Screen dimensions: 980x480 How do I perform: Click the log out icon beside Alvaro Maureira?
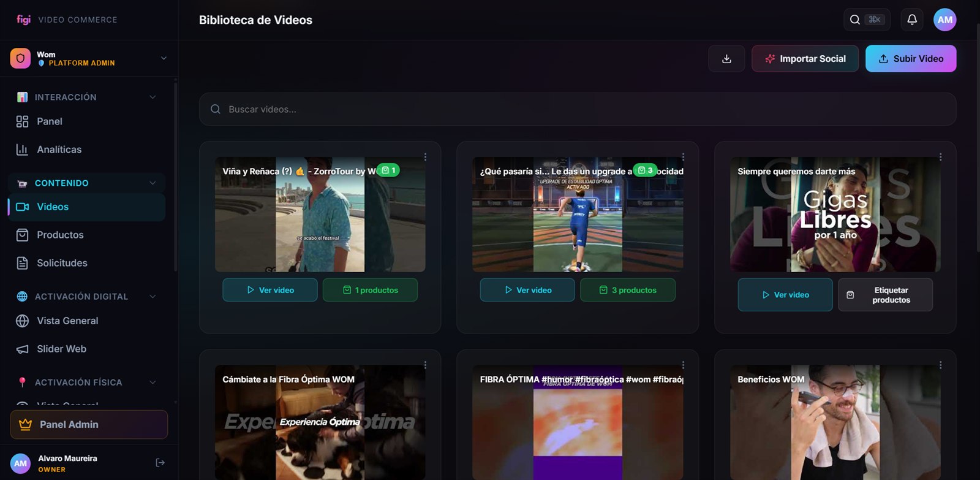pyautogui.click(x=160, y=463)
